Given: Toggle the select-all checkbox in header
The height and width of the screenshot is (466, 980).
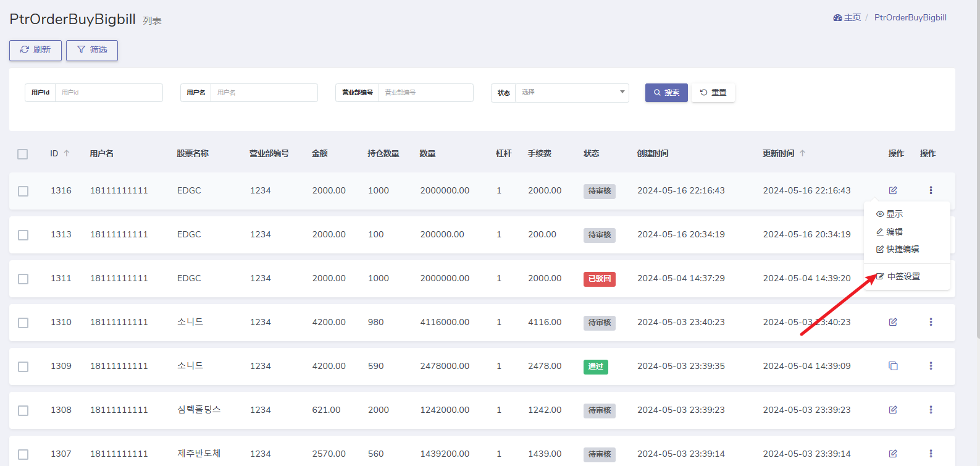Looking at the screenshot, I should [23, 154].
